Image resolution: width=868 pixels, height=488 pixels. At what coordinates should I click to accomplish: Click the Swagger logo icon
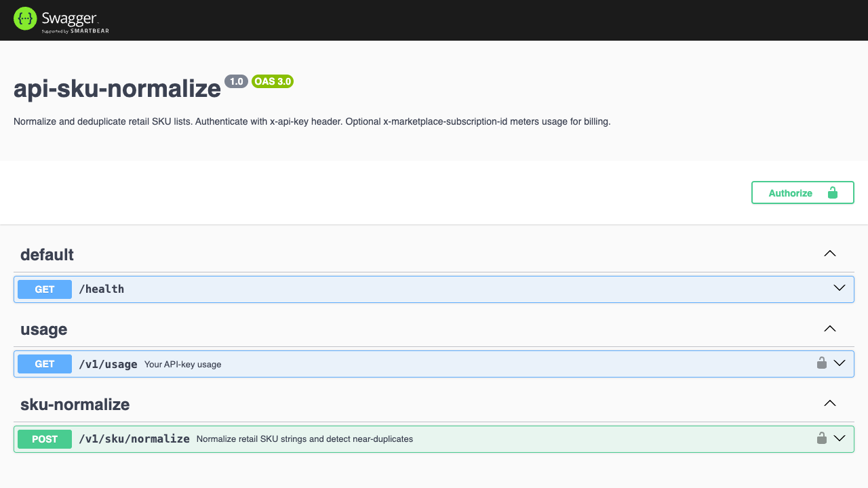tap(25, 19)
